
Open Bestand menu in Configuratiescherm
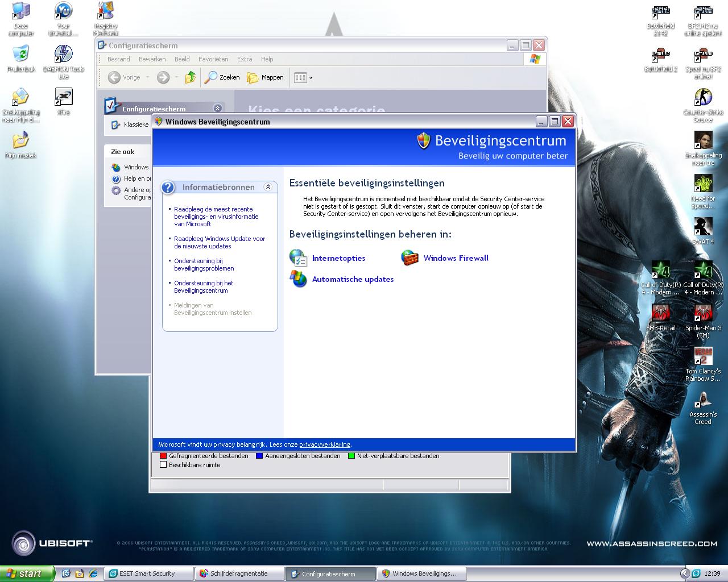(119, 59)
